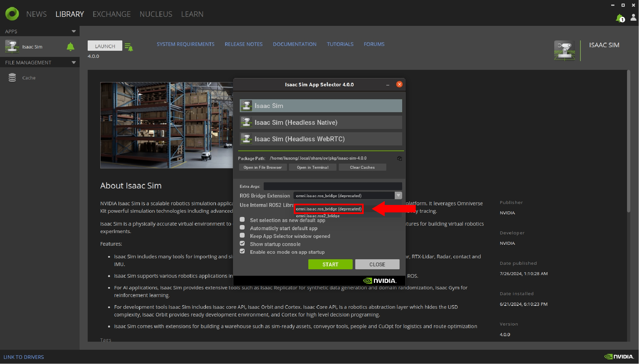Click the Omniverse logo icon

12,14
